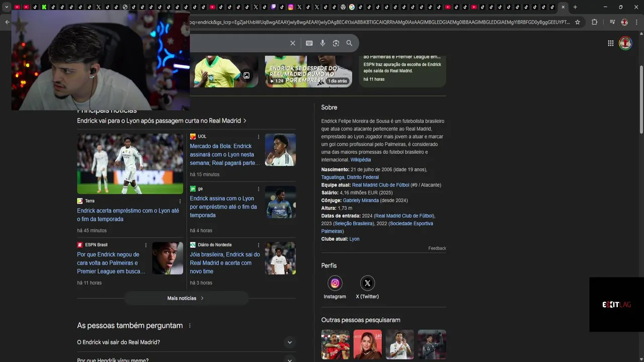Open the Wikipédia source link
Image resolution: width=644 pixels, height=362 pixels.
point(360,160)
